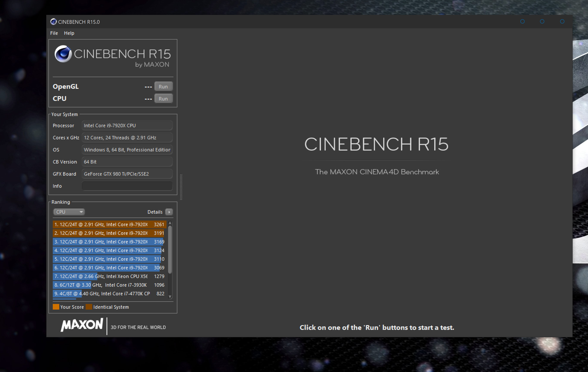Viewport: 588px width, 372px height.
Task: Click the ranking scroll down arrow
Action: coord(170,297)
